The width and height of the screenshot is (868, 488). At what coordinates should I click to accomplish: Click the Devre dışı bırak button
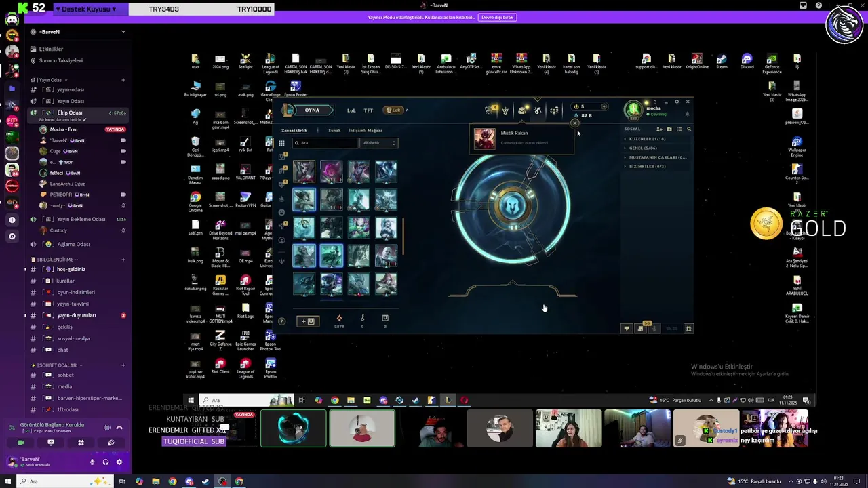coord(498,17)
